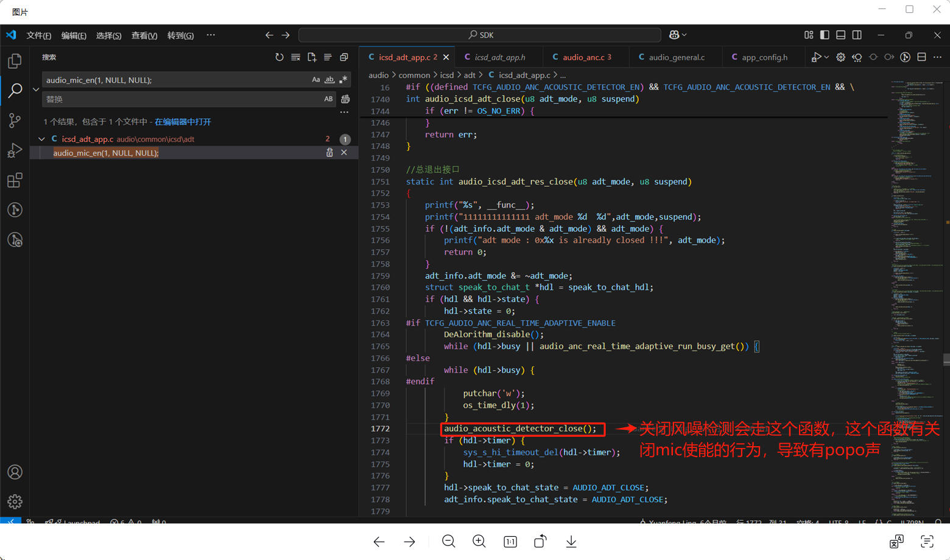Expand the hidden menu bar items
Viewport: 950px width, 560px height.
click(211, 35)
